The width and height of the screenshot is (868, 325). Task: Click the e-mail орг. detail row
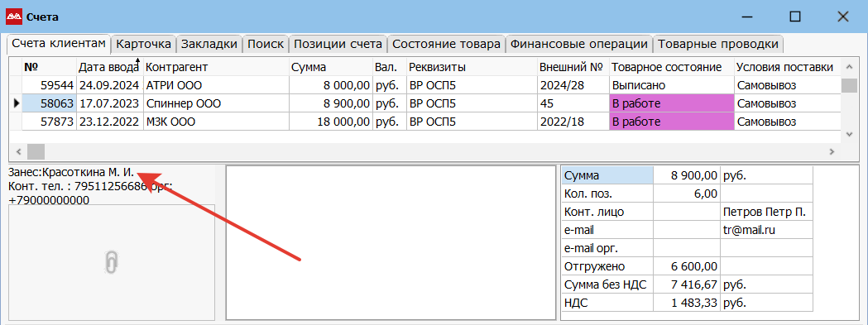[x=687, y=248]
